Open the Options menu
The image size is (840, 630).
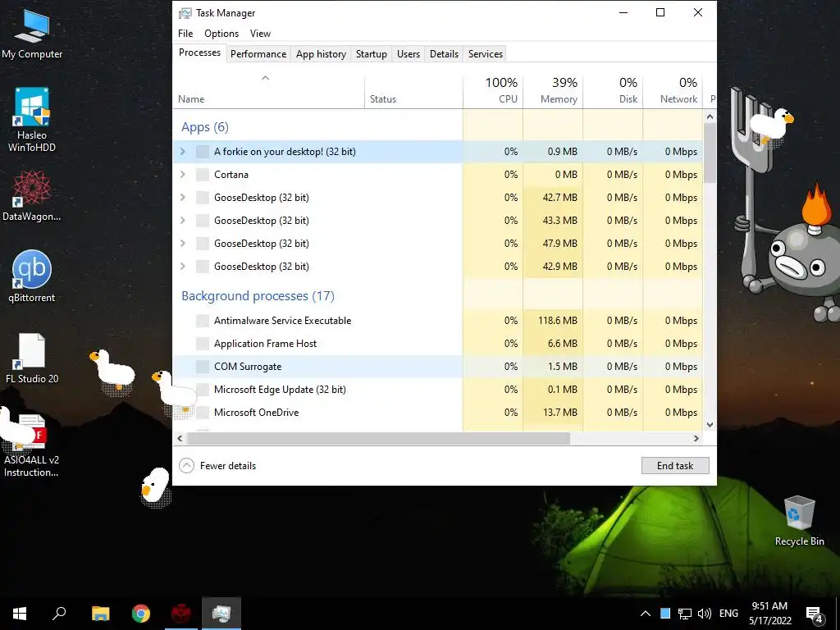pyautogui.click(x=221, y=33)
